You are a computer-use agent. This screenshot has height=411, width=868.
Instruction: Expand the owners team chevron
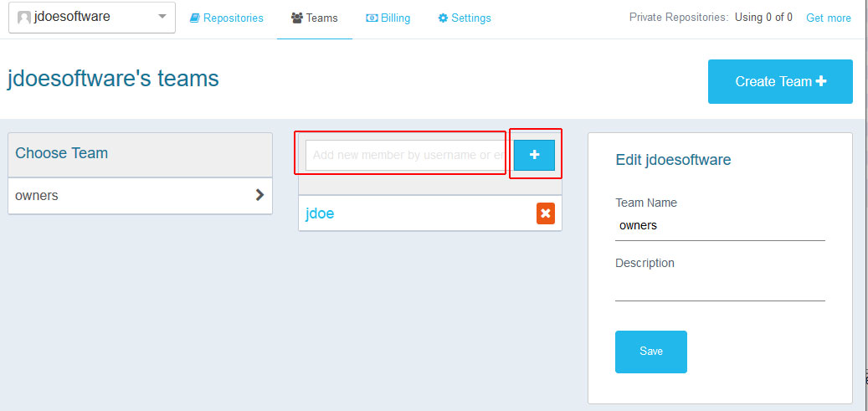click(x=259, y=195)
